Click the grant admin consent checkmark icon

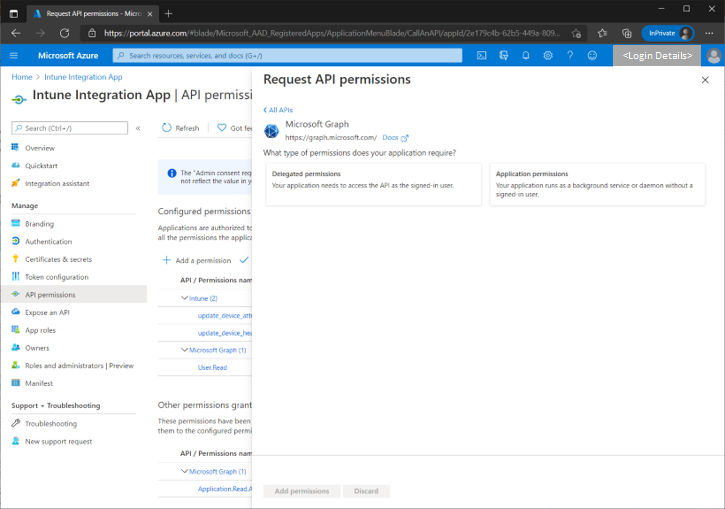[244, 260]
